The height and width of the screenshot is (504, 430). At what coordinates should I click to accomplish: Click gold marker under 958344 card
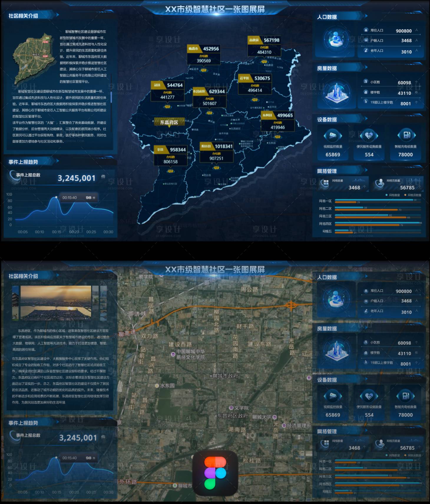tap(171, 171)
